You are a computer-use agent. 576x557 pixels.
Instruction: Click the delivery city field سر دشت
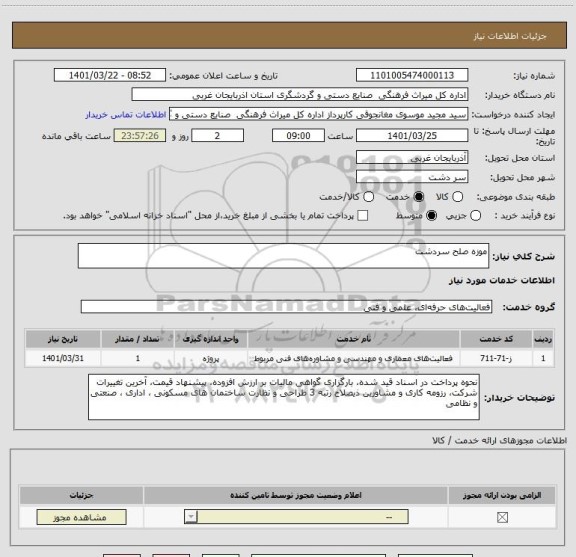(x=412, y=177)
